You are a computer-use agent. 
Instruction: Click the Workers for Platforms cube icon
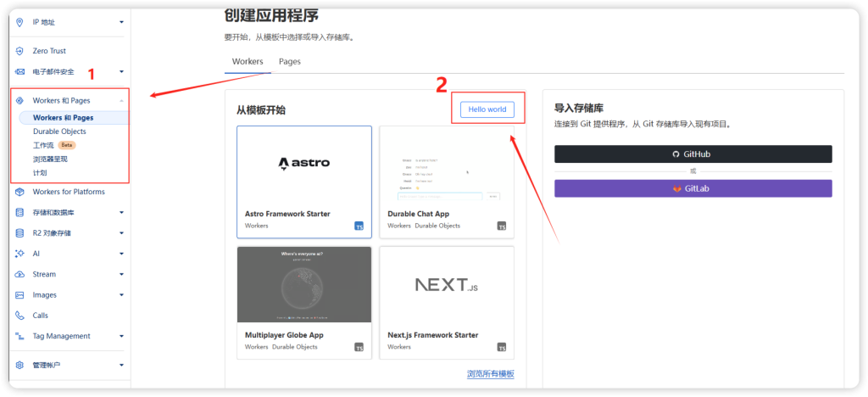(x=20, y=192)
